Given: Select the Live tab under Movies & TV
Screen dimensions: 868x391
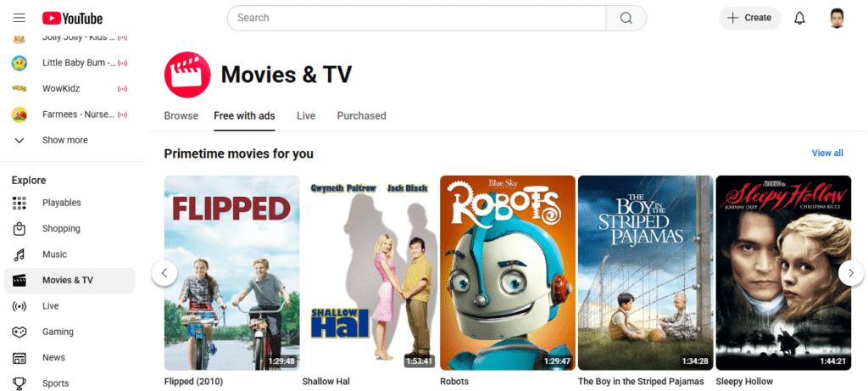Looking at the screenshot, I should point(305,115).
